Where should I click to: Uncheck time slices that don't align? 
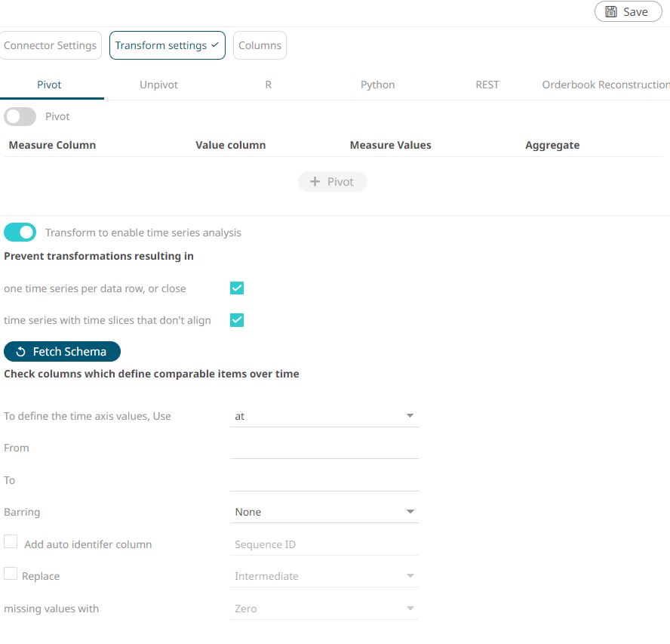pos(237,320)
